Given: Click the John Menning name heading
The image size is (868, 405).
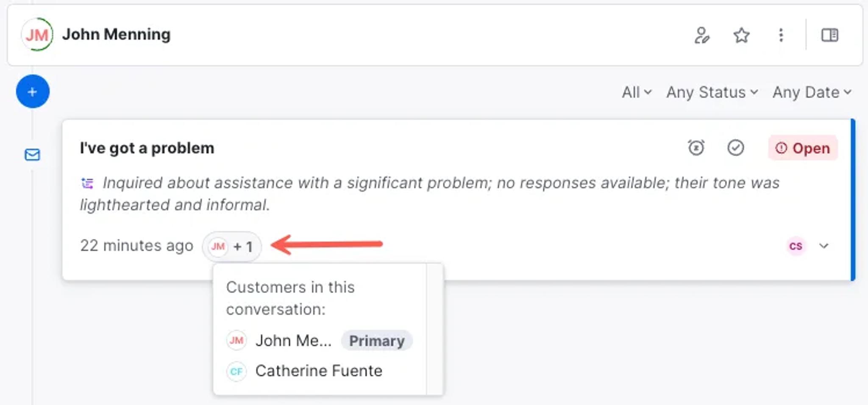Looking at the screenshot, I should point(116,34).
